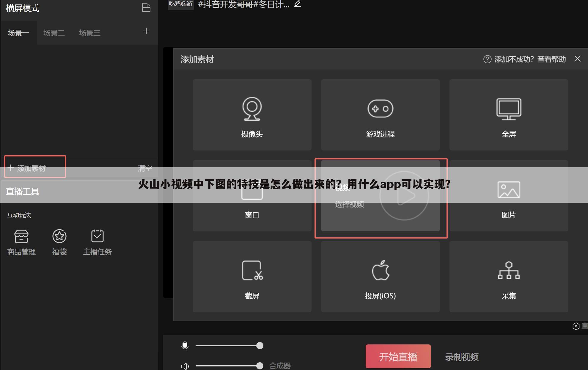Start streaming with 开始直播 button

(398, 356)
